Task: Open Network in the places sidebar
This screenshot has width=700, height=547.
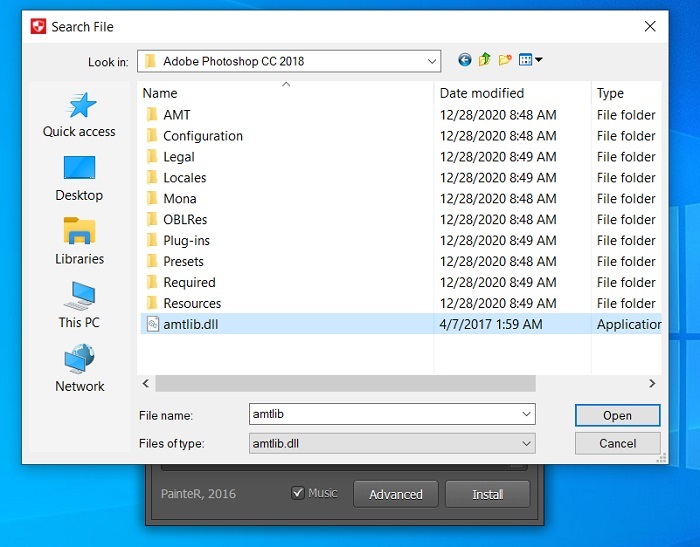Action: pyautogui.click(x=79, y=369)
